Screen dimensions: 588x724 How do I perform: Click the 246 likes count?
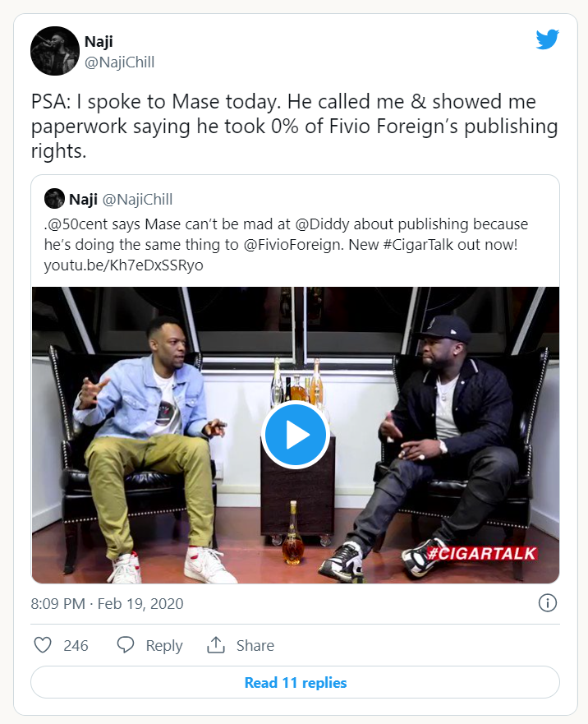point(76,646)
